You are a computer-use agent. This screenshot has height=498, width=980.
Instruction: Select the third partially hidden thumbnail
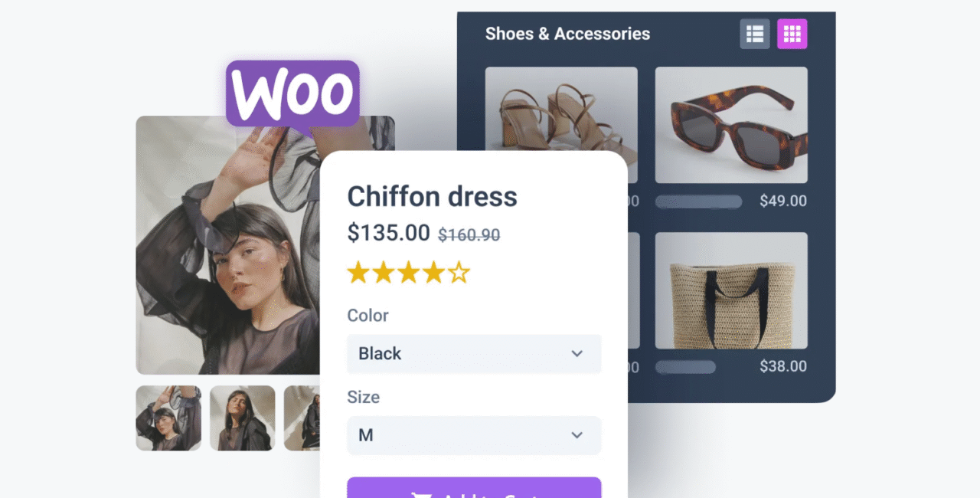point(302,418)
